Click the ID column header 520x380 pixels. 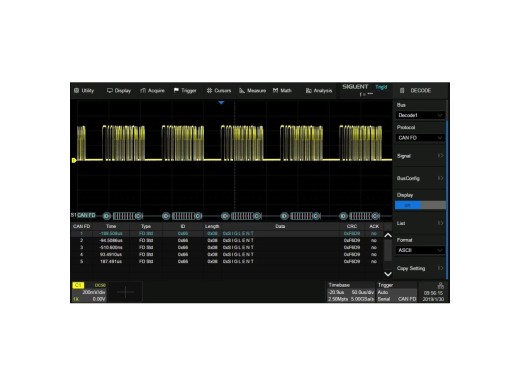point(183,226)
